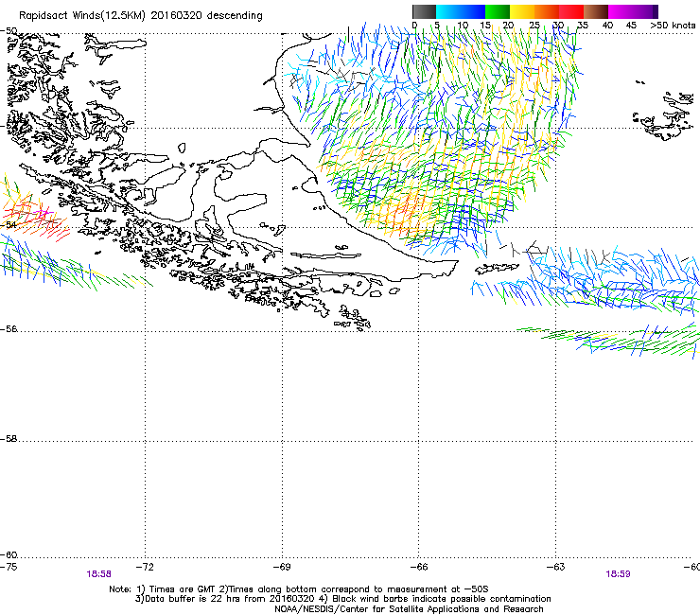Click the -66 longitude label

pyautogui.click(x=419, y=567)
